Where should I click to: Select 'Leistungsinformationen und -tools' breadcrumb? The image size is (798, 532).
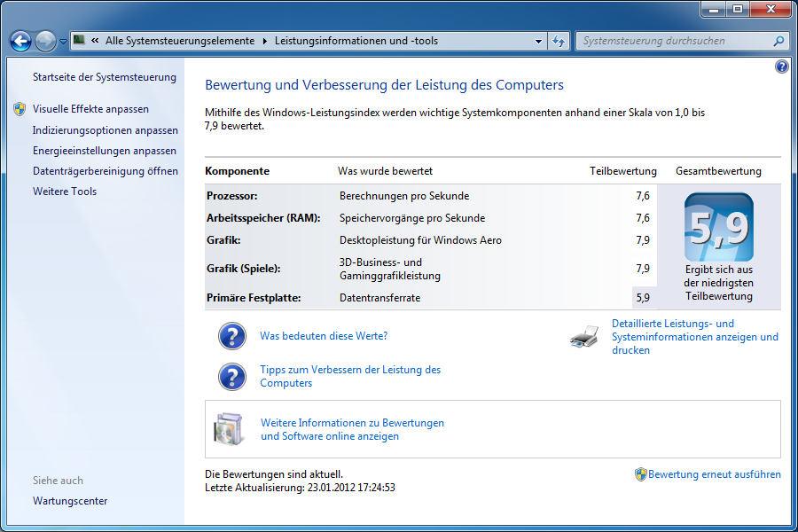pos(356,41)
